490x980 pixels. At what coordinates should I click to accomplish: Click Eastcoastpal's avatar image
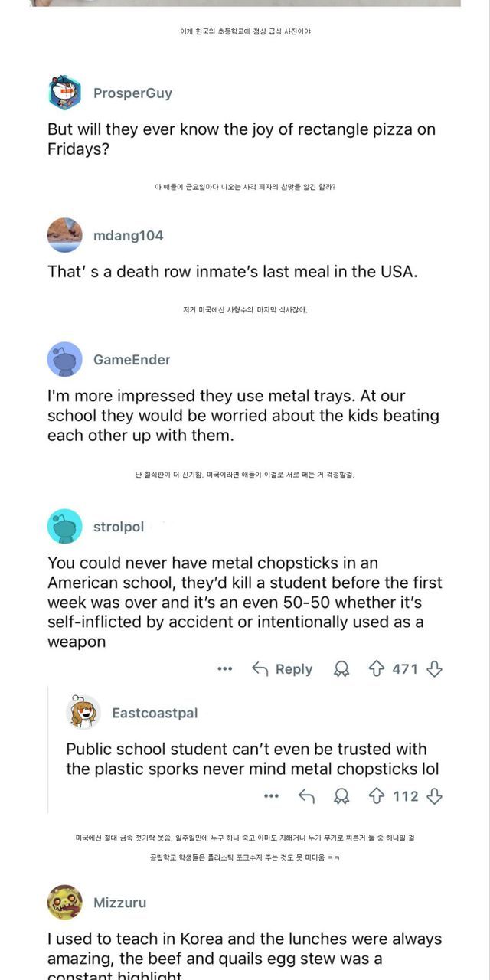tap(83, 713)
